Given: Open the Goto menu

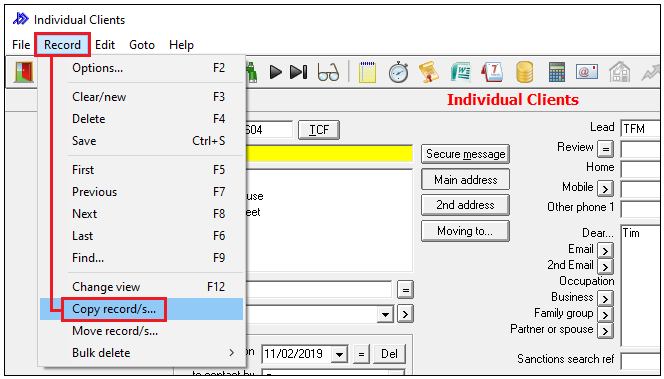Looking at the screenshot, I should 142,45.
